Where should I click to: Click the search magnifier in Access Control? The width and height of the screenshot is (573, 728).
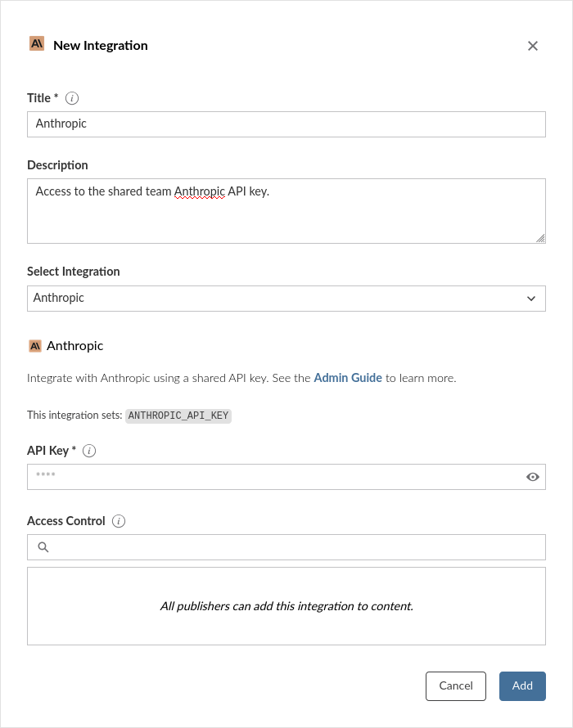tap(43, 547)
